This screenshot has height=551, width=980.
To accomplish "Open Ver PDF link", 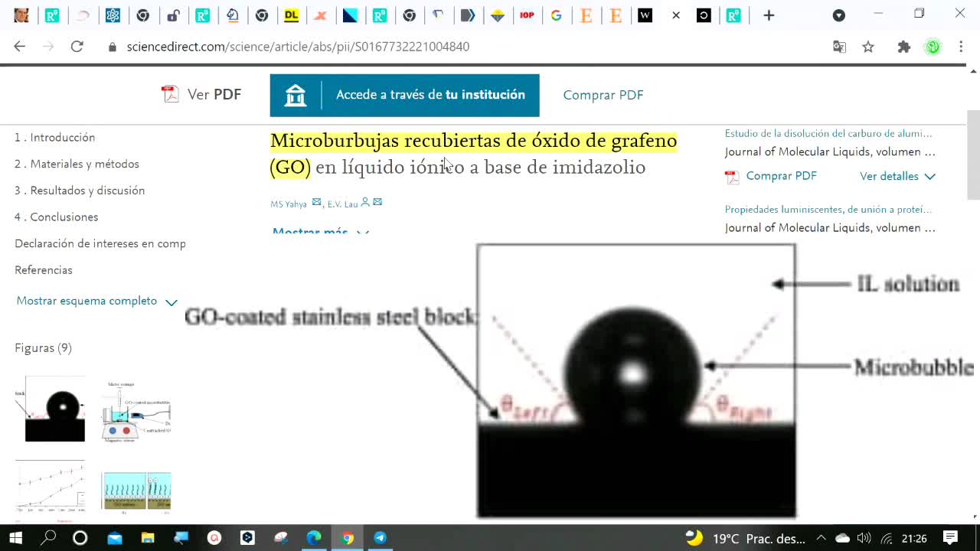I will [201, 95].
